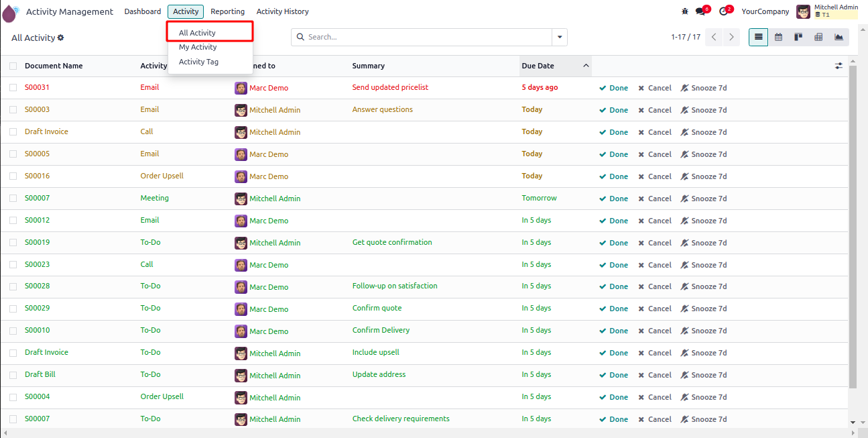Click summary 'Check delivery requirements'
The height and width of the screenshot is (438, 868).
click(401, 419)
